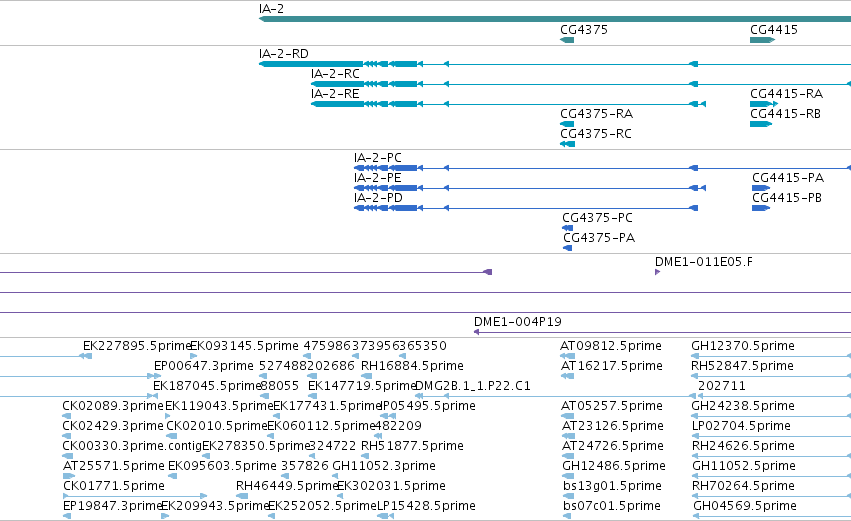This screenshot has height=521, width=851.
Task: Click the RH51877.5prime EST label
Action: (412, 447)
